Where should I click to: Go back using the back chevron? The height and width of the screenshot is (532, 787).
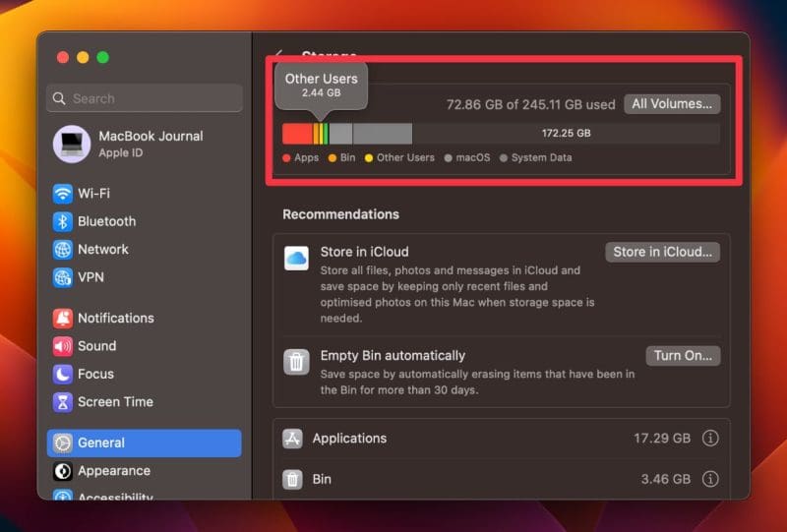pos(279,54)
